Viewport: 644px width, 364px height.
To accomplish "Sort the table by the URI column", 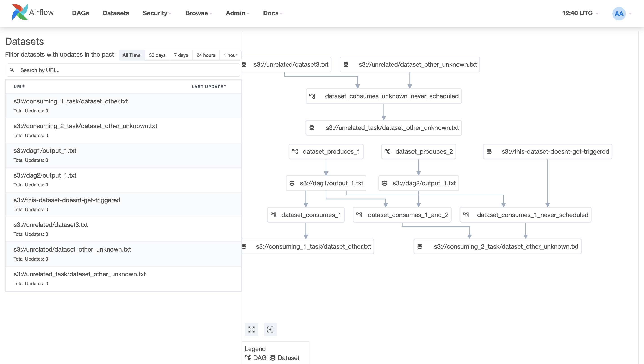I will click(x=19, y=86).
